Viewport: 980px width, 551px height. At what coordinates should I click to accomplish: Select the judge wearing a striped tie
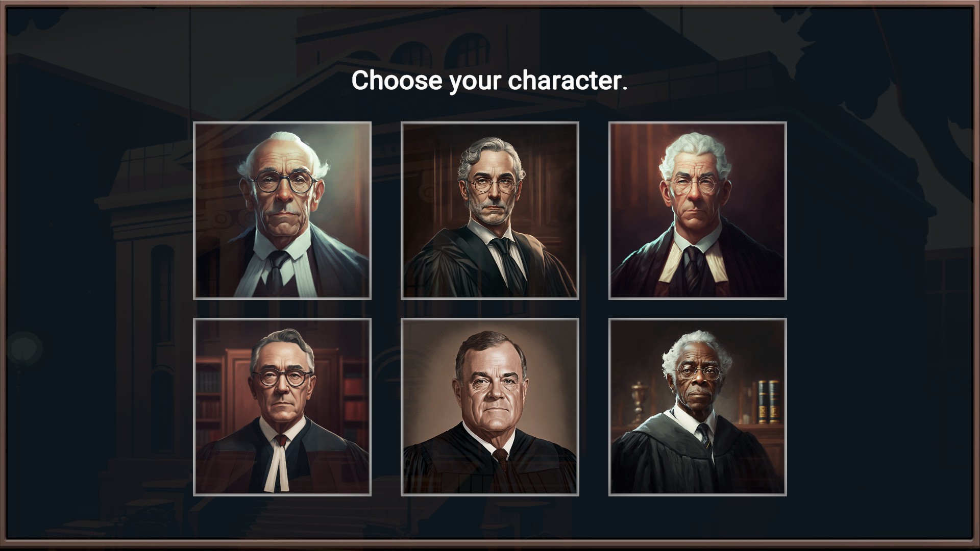[x=698, y=407]
